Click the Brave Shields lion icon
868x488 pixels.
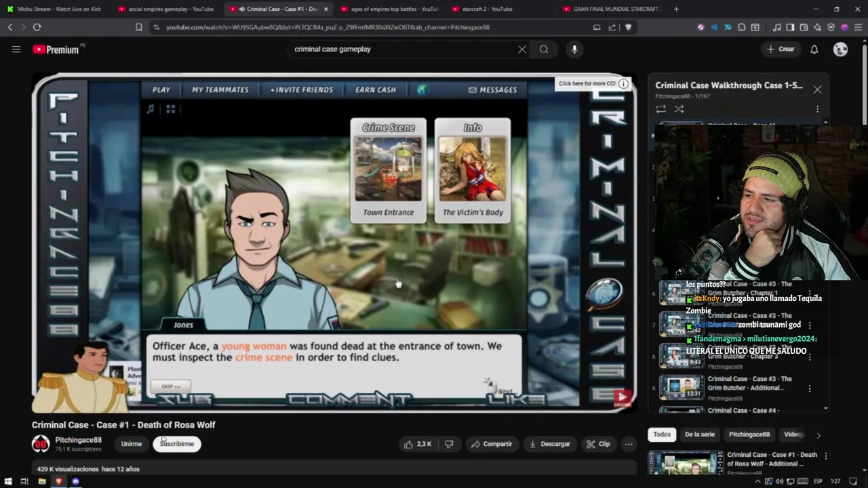[628, 27]
